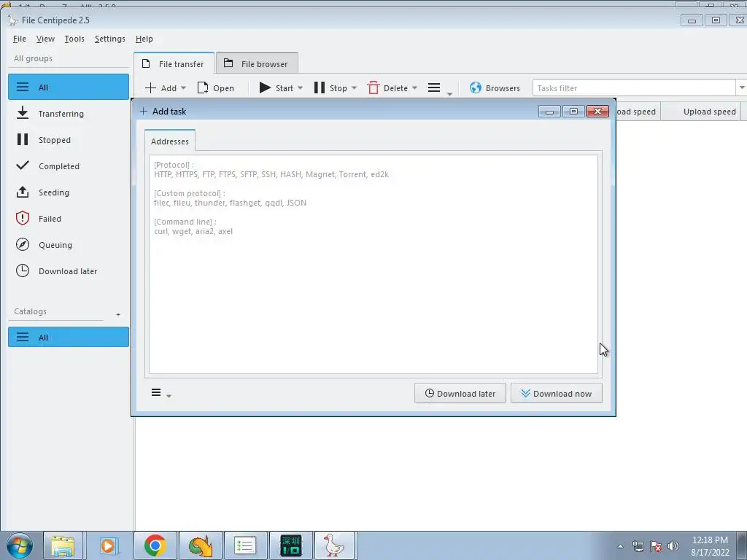747x560 pixels.
Task: Click the Download now button
Action: click(x=557, y=393)
